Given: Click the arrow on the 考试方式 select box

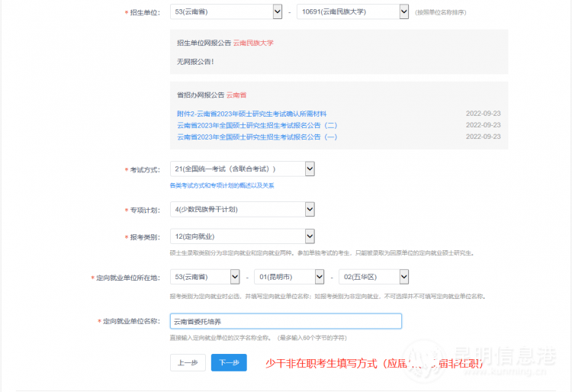Looking at the screenshot, I should tap(309, 169).
